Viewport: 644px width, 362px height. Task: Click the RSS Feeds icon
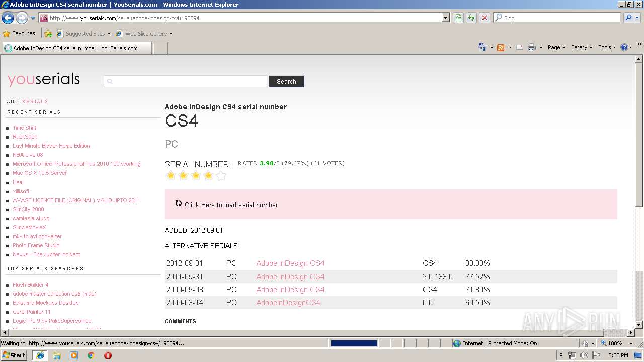[501, 47]
